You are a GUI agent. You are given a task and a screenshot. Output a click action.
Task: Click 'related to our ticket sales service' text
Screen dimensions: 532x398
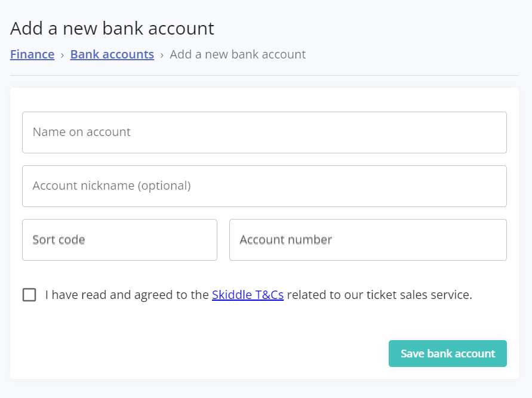click(x=379, y=295)
